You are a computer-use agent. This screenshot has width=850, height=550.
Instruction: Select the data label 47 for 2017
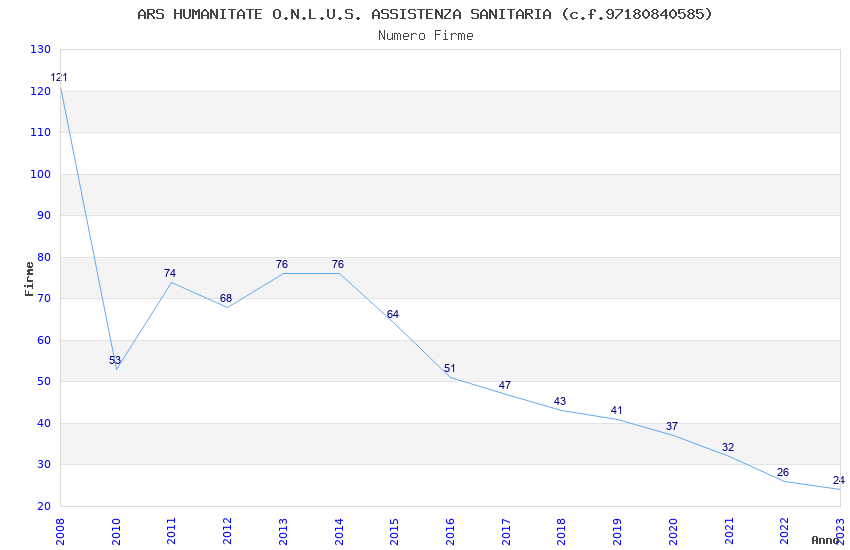tap(505, 385)
